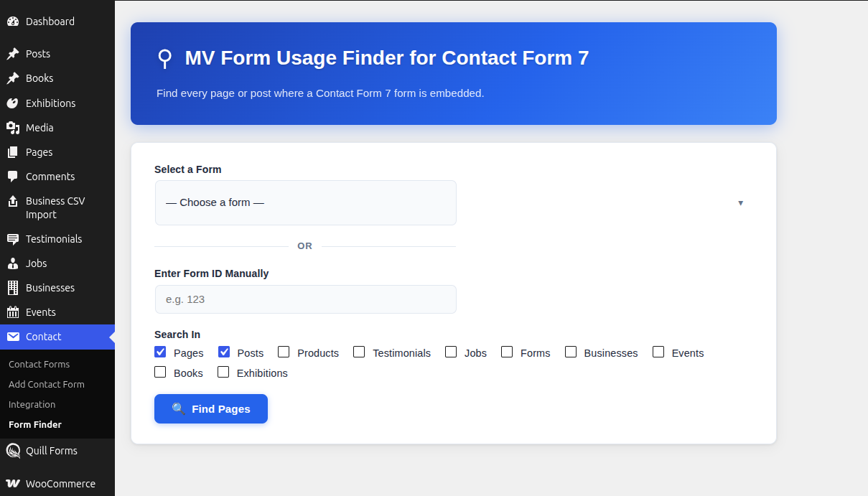Check the Events search checkbox
The image size is (868, 496).
(658, 352)
